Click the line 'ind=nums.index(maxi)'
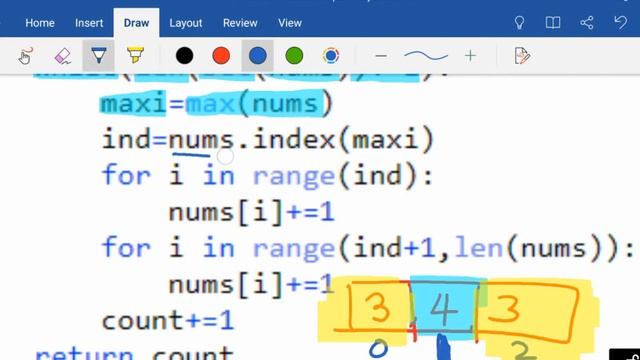640x360 pixels. (x=267, y=140)
